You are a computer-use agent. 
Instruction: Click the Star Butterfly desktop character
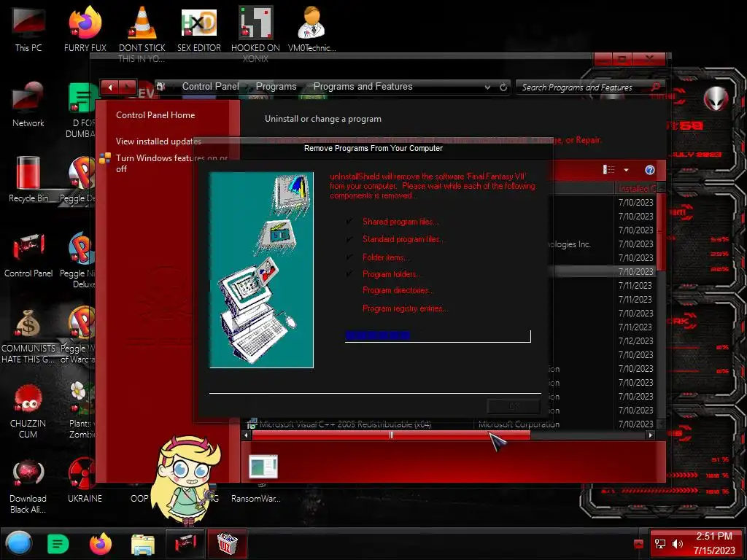pyautogui.click(x=187, y=478)
